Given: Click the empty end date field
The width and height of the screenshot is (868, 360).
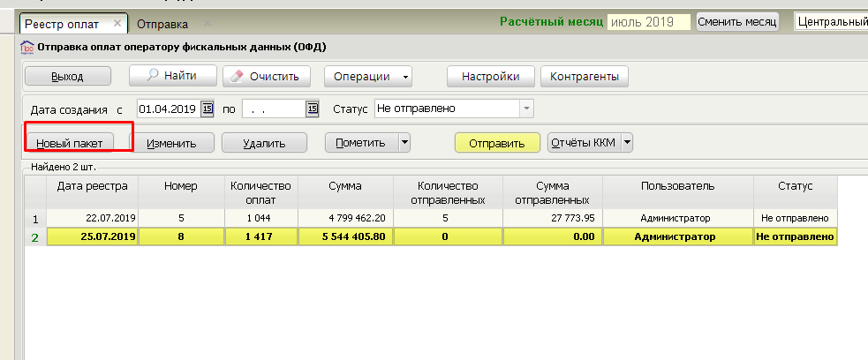Looking at the screenshot, I should [274, 109].
